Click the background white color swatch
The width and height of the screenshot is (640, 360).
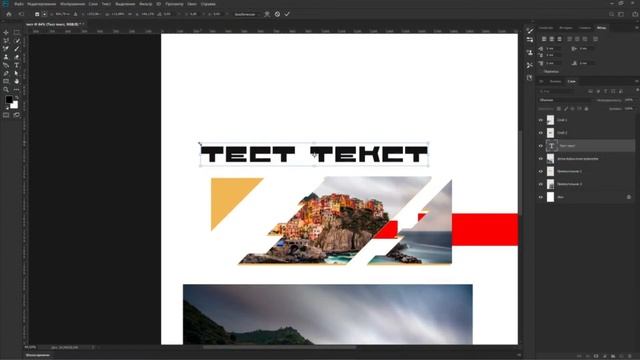click(15, 105)
